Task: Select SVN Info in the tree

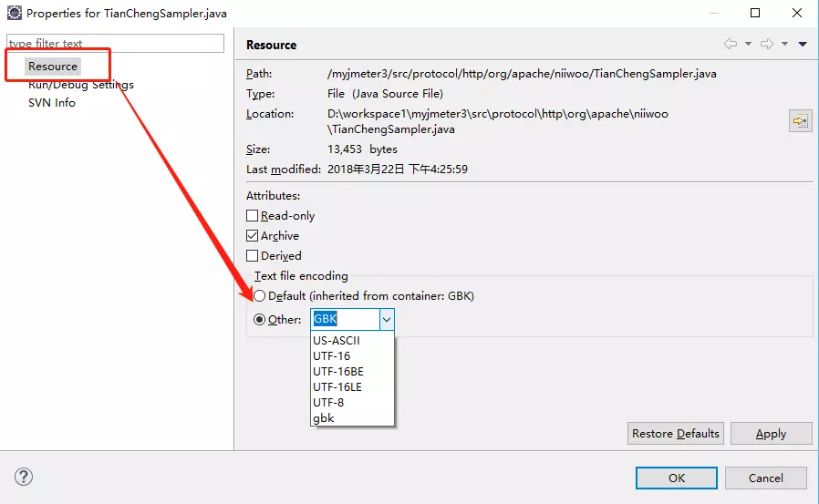Action: (x=52, y=103)
